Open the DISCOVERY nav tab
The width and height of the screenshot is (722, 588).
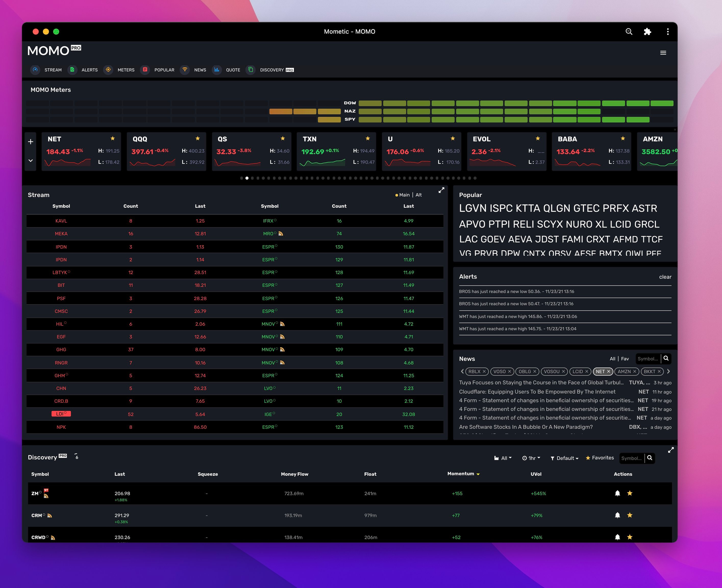[272, 70]
